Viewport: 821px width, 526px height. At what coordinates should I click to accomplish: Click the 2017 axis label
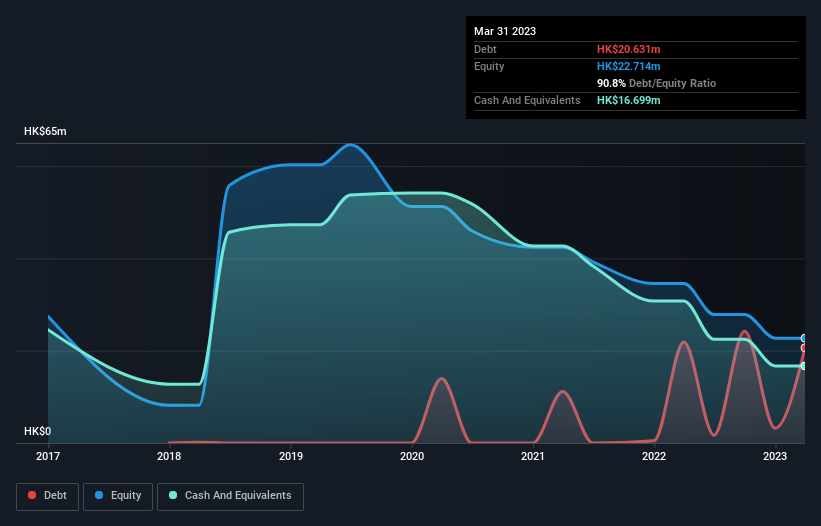coord(48,456)
